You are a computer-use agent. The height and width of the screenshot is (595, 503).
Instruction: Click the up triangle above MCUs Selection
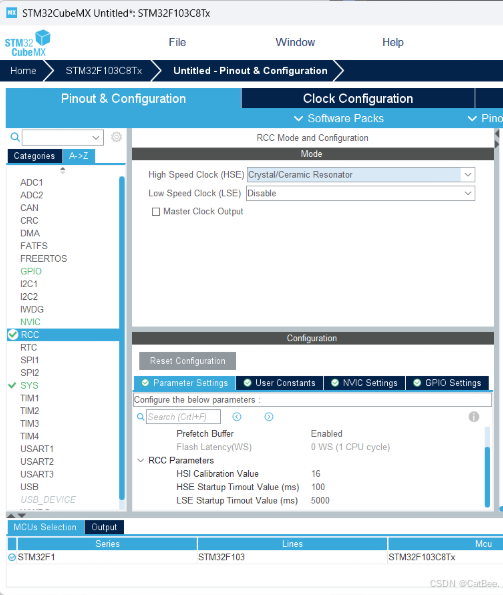pos(11,515)
